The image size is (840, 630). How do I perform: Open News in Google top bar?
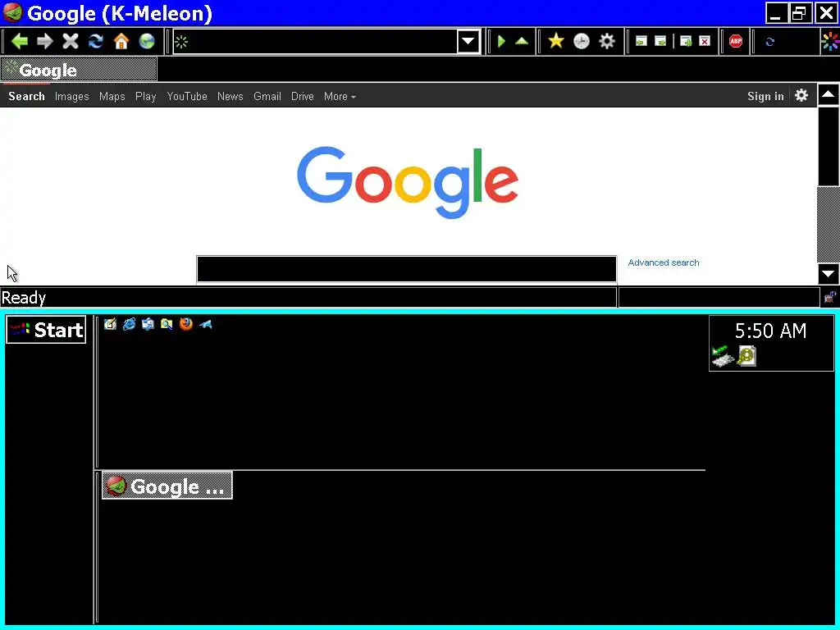(x=231, y=97)
